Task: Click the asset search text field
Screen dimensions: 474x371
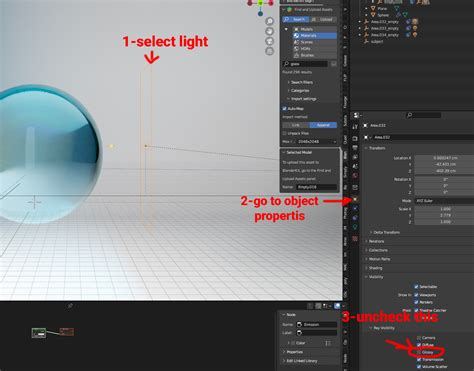Action: (x=305, y=64)
